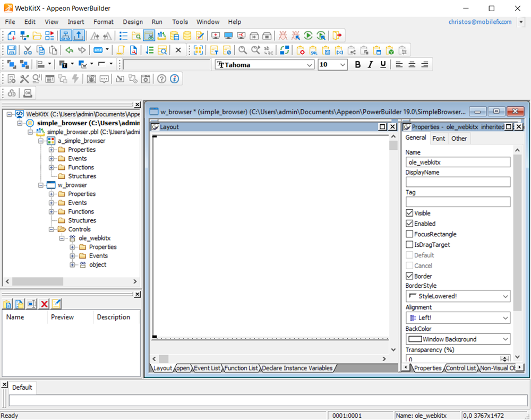Expand the object node under ole_webkitx
This screenshot has height=420, width=531.
pos(72,265)
